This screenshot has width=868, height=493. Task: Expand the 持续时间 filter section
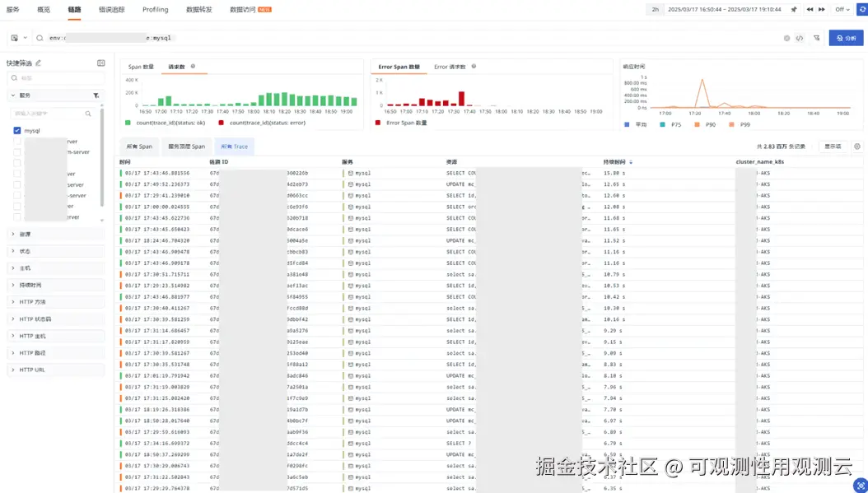55,286
